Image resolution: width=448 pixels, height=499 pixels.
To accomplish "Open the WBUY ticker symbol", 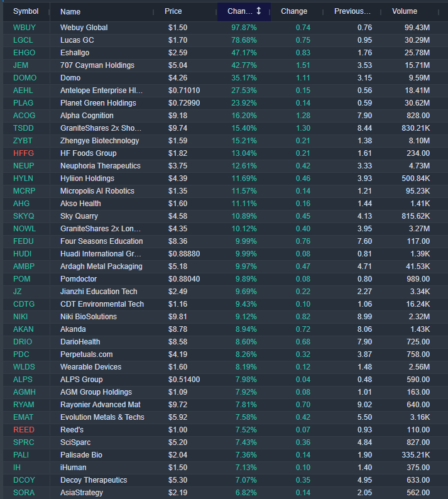I will 24,28.
